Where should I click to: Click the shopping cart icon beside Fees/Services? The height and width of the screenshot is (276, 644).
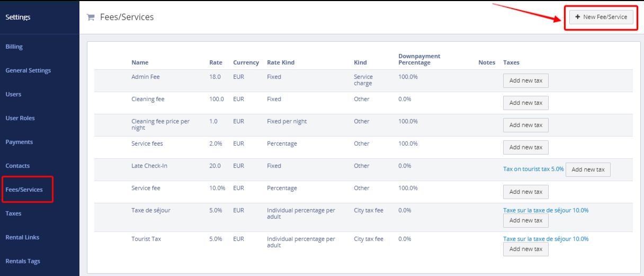pos(91,17)
